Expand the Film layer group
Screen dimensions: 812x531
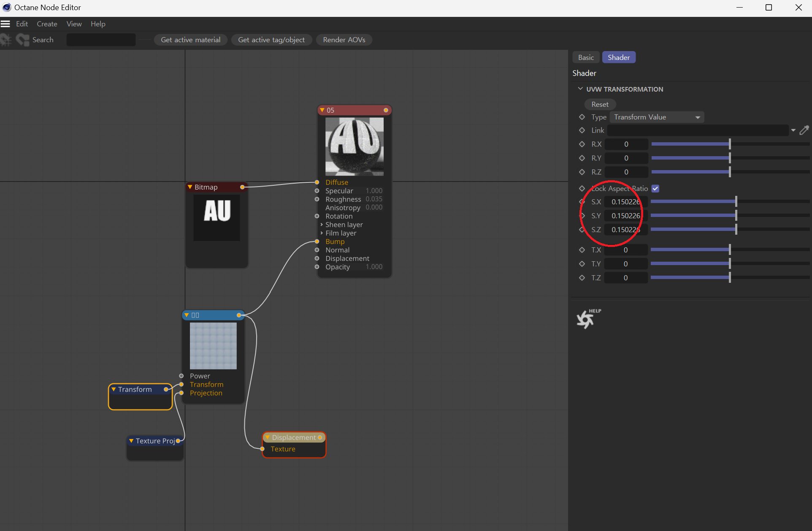coord(322,233)
